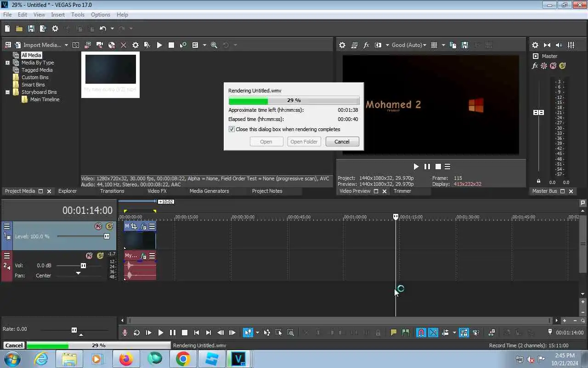
Task: Stop media preview in Project Media toolbar
Action: coord(171,45)
